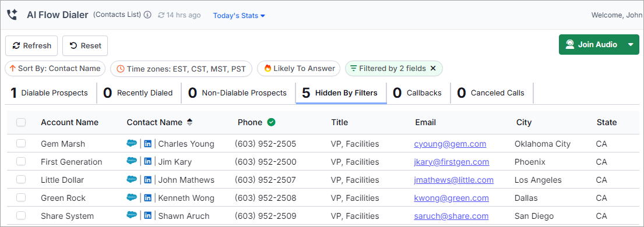Tick the select-all checkbox in header
This screenshot has height=227, width=644.
pos(21,122)
